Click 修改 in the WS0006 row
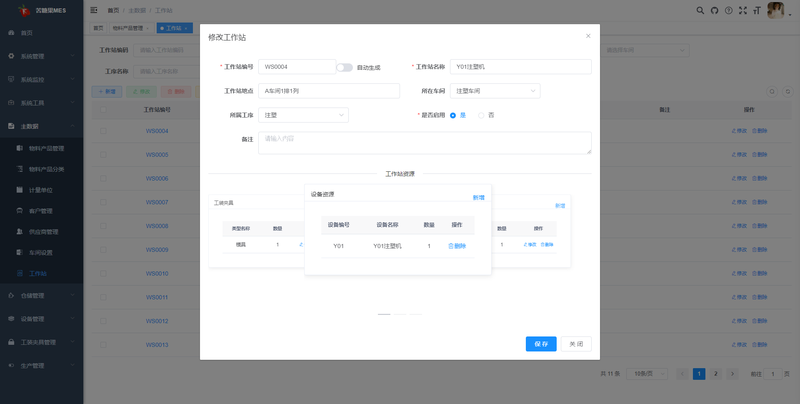800x404 pixels. 739,178
